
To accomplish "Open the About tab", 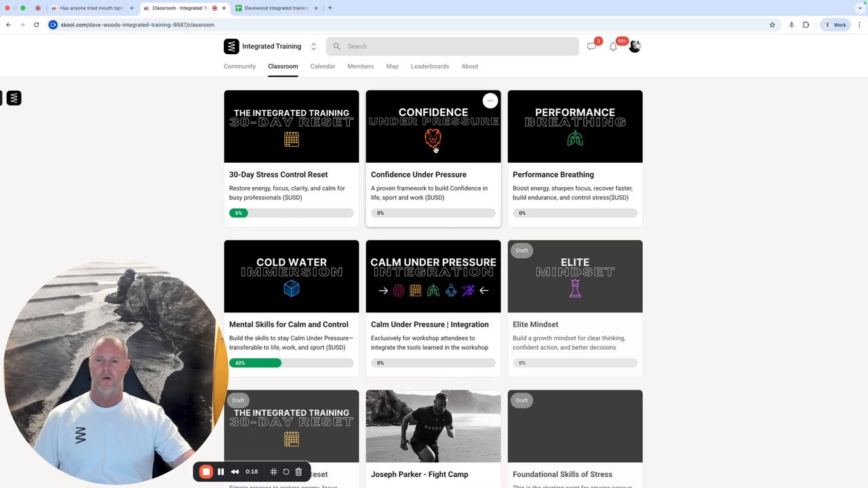I will point(470,66).
